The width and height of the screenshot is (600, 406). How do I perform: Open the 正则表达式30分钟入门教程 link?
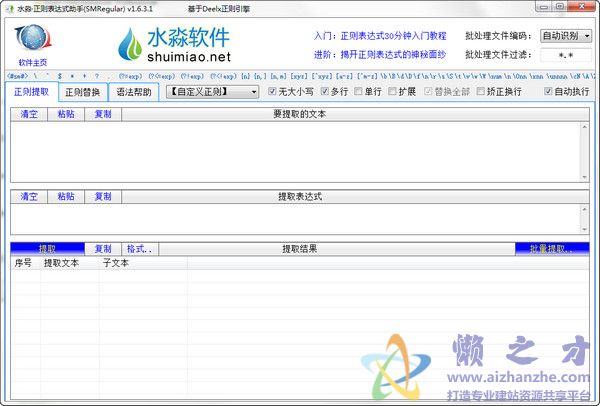point(393,36)
